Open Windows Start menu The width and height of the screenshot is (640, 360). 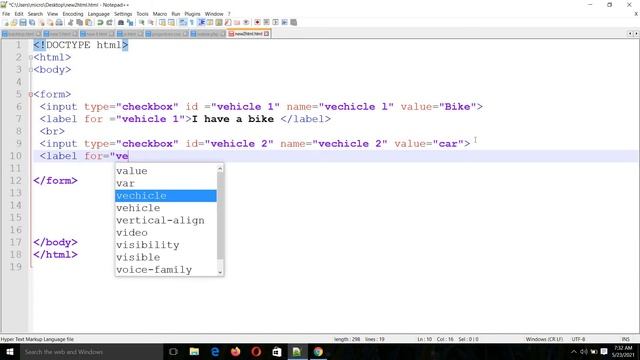pyautogui.click(x=10, y=352)
